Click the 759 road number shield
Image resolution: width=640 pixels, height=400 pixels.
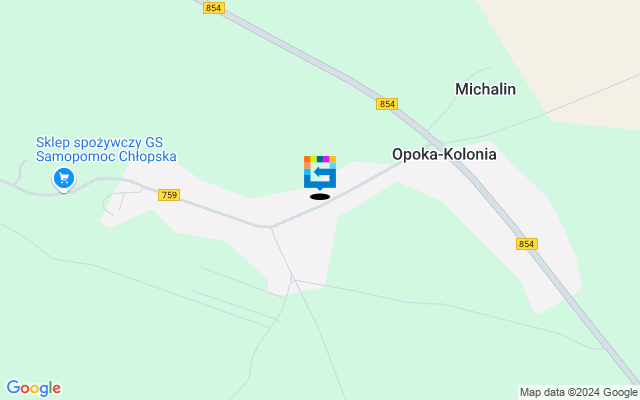[169, 195]
